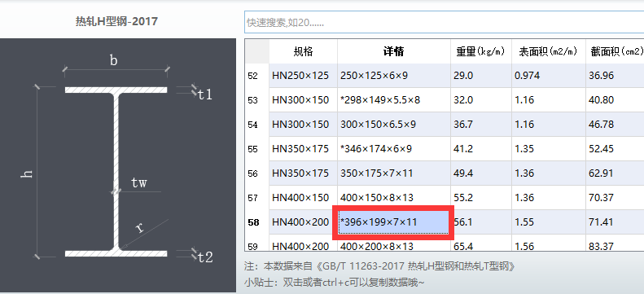This screenshot has height=294, width=644.
Task: Click section area value 40.80
Action: (x=615, y=100)
